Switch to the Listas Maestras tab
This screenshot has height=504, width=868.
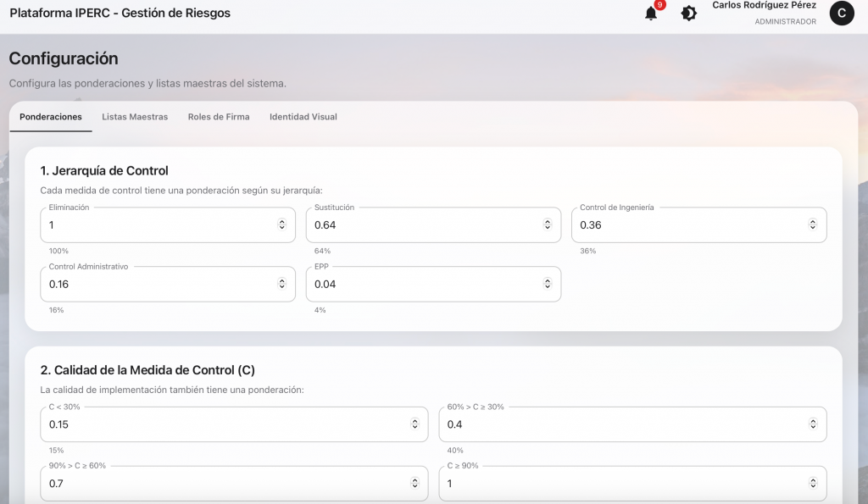135,117
